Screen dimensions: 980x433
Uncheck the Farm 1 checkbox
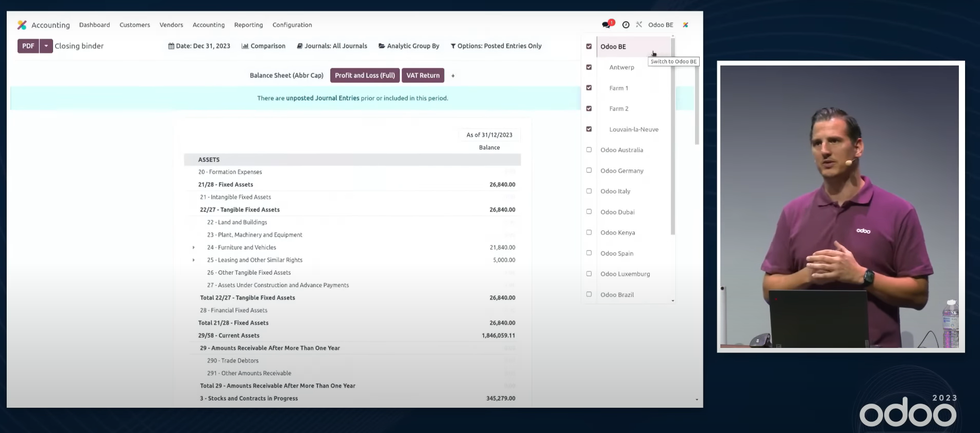589,88
